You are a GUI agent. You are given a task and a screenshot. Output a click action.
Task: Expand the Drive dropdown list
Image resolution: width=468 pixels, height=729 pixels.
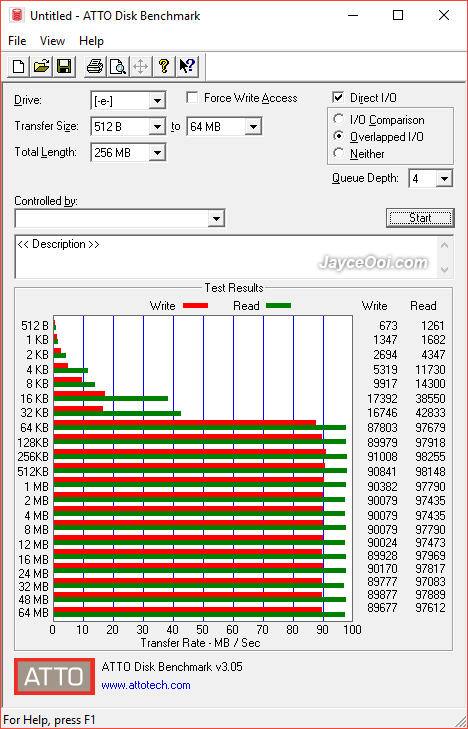[x=158, y=100]
